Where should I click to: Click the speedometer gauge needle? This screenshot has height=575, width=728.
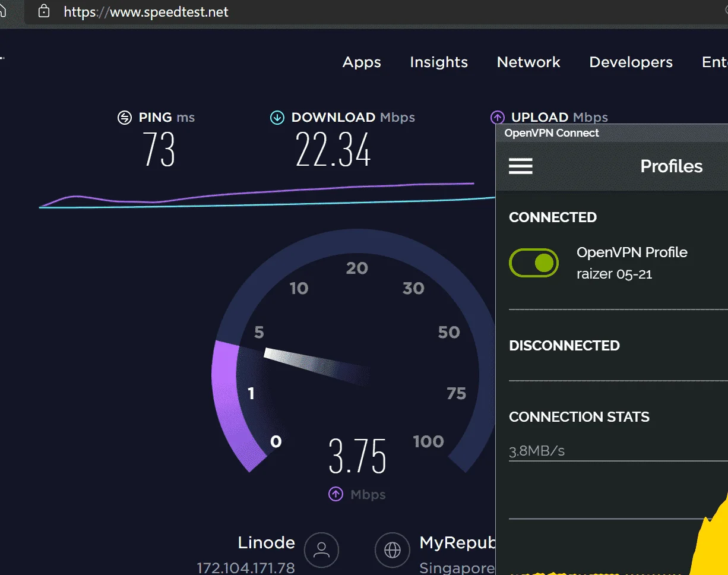pyautogui.click(x=318, y=365)
